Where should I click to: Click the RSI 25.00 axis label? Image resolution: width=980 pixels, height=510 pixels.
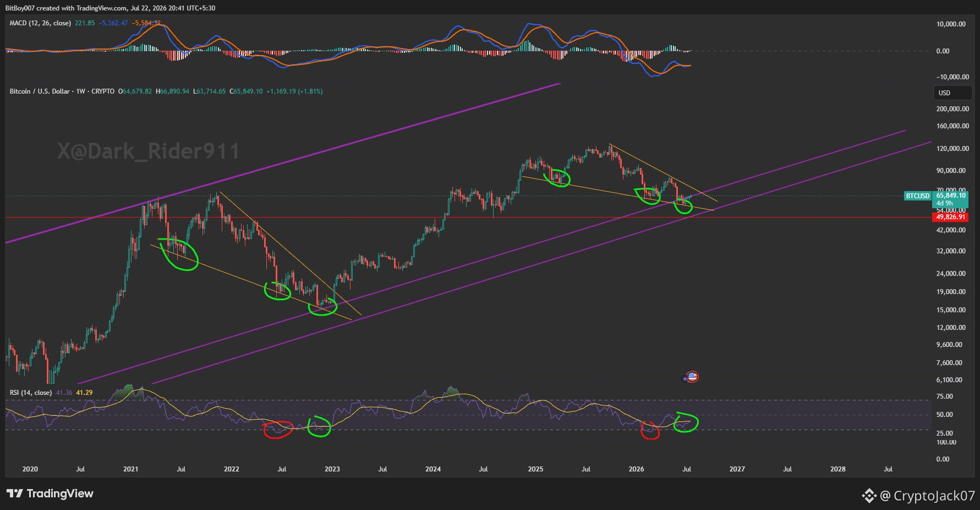coord(944,433)
